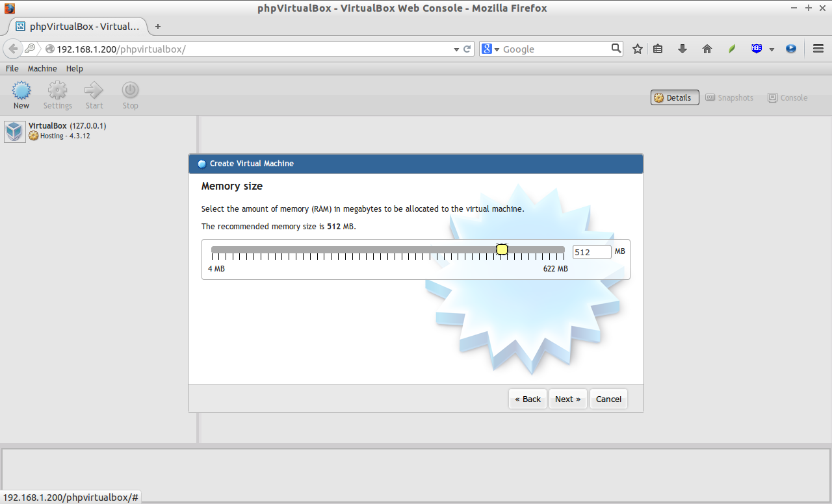This screenshot has height=504, width=832.
Task: Bookmark this page with the star icon
Action: point(638,49)
